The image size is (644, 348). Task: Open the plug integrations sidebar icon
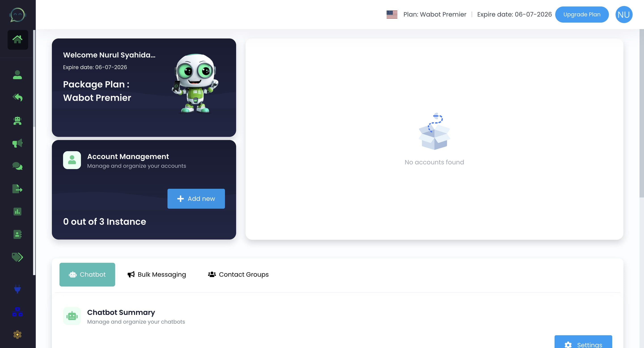[17, 289]
